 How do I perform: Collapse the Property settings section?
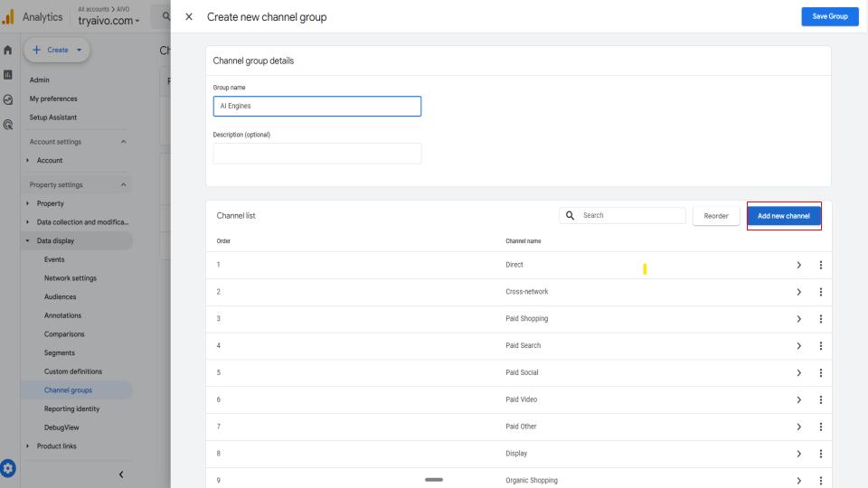click(124, 184)
